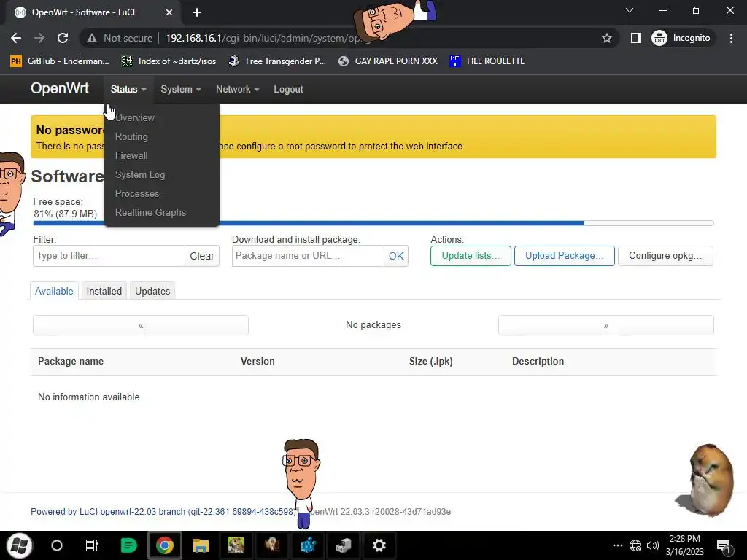Viewport: 747px width, 560px height.
Task: Open the Windows Start button
Action: [19, 545]
